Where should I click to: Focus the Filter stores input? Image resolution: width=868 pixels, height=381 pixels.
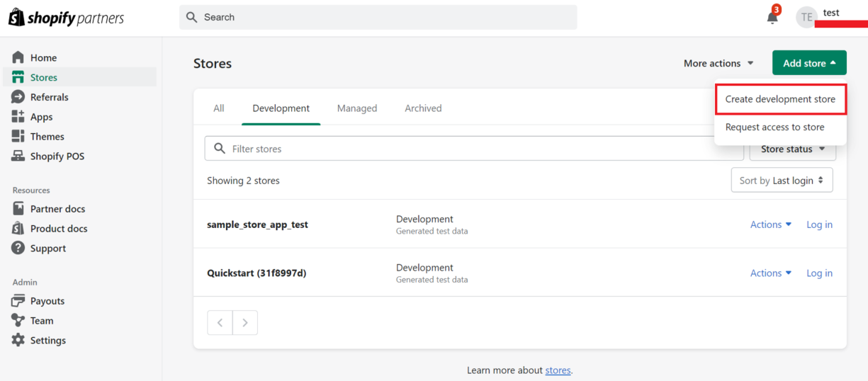[x=473, y=149]
